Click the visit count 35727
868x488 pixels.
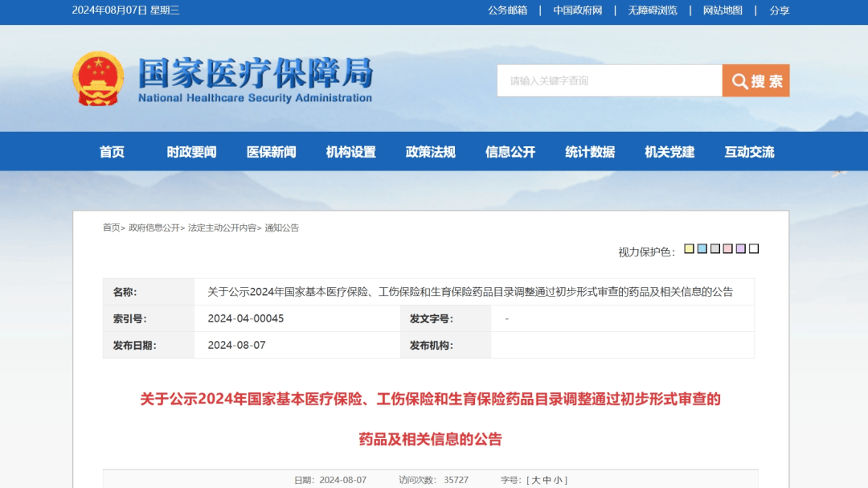click(x=457, y=480)
